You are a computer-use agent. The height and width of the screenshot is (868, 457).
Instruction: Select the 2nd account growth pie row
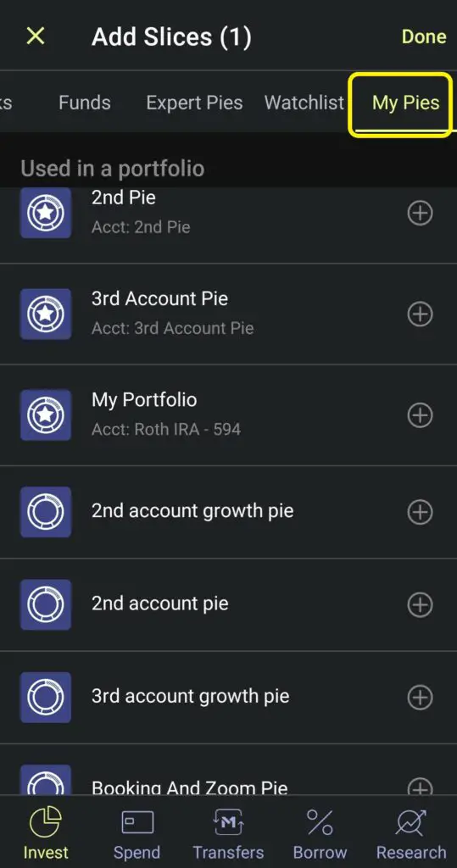pyautogui.click(x=228, y=512)
